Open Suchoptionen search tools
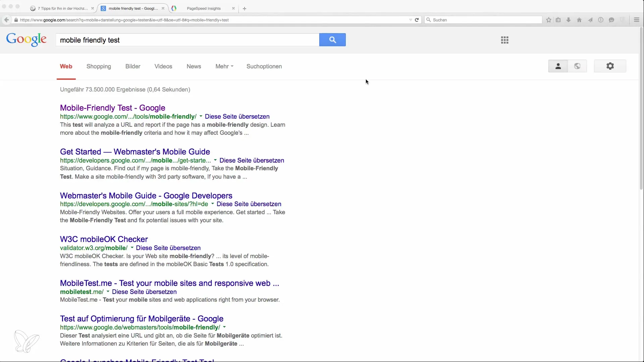This screenshot has width=644, height=362. [264, 66]
